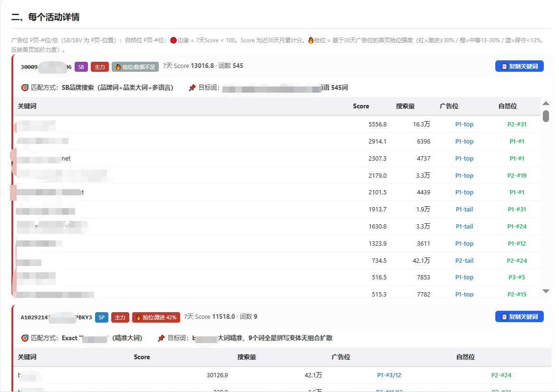Click scrollbar down arrow in keyword table
The height and width of the screenshot is (392, 559).
click(546, 291)
